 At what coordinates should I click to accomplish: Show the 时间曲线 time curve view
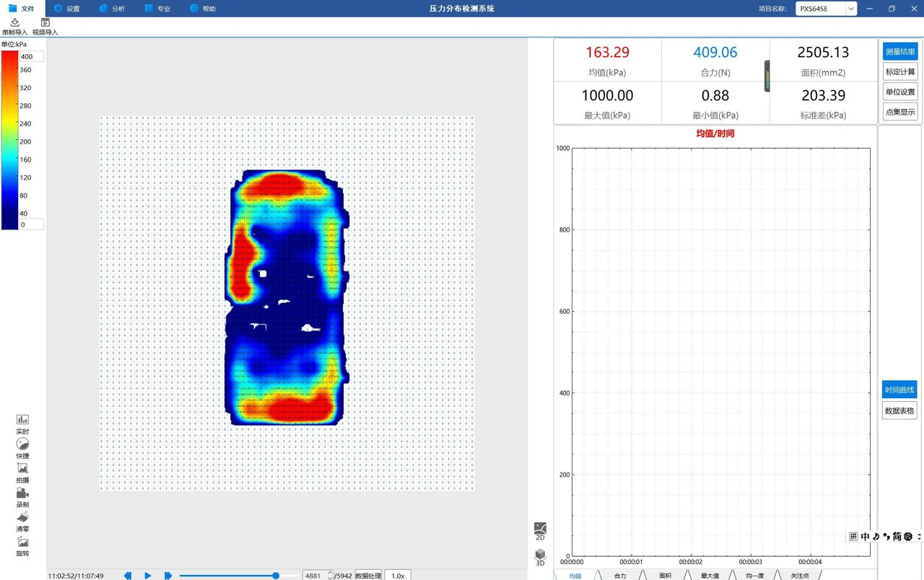click(x=899, y=390)
